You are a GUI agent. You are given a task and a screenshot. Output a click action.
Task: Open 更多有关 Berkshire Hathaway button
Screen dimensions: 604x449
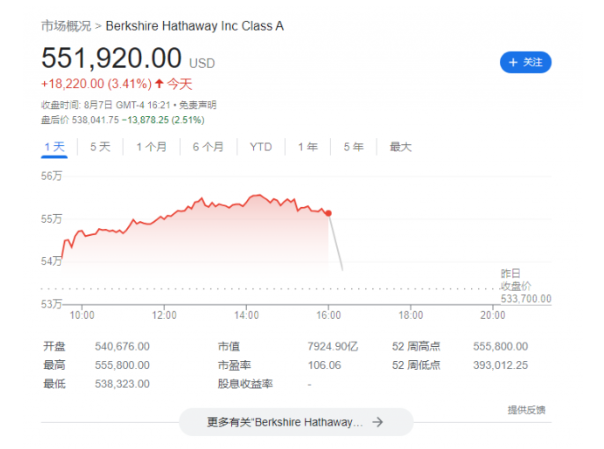pos(296,422)
